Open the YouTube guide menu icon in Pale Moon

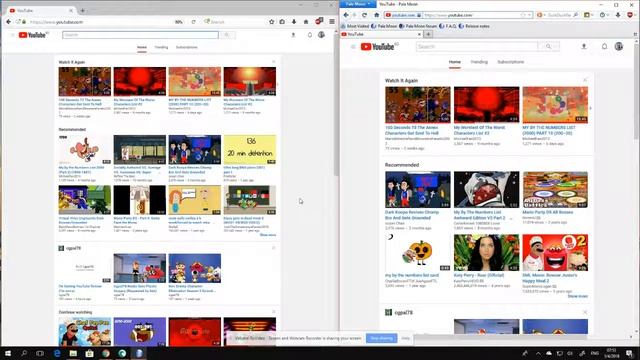(x=353, y=47)
